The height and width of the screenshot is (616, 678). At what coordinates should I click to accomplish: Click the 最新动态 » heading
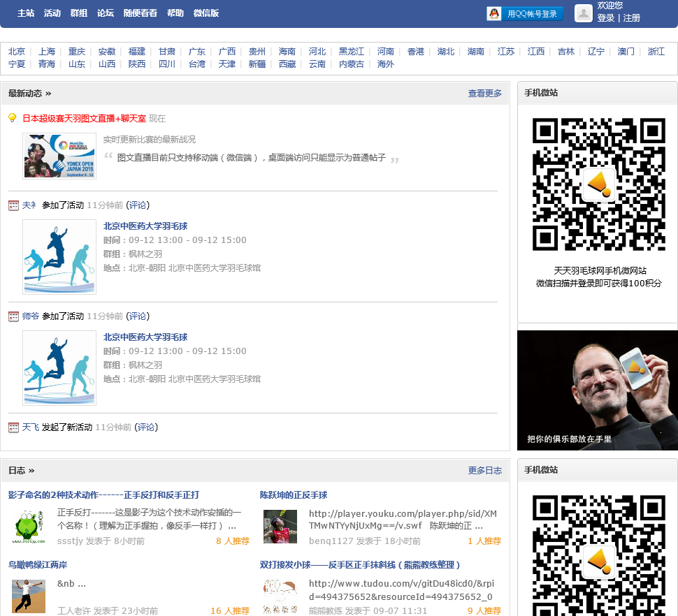30,94
